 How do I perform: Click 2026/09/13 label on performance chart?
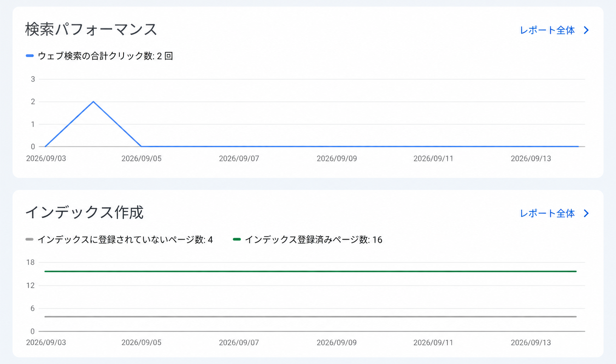point(531,159)
